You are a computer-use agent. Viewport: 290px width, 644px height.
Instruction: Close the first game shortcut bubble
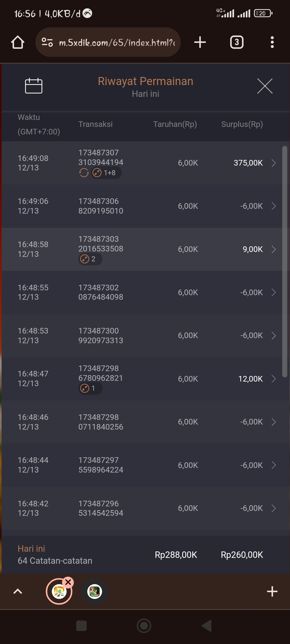pyautogui.click(x=68, y=582)
